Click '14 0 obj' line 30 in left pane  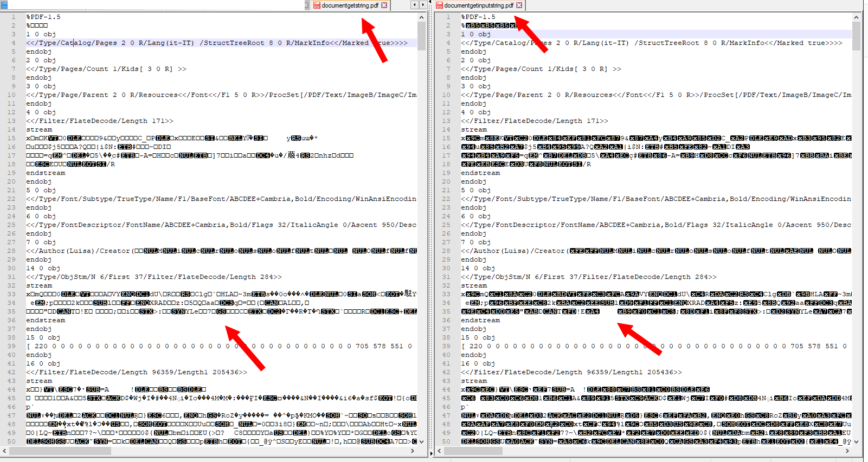tap(43, 268)
